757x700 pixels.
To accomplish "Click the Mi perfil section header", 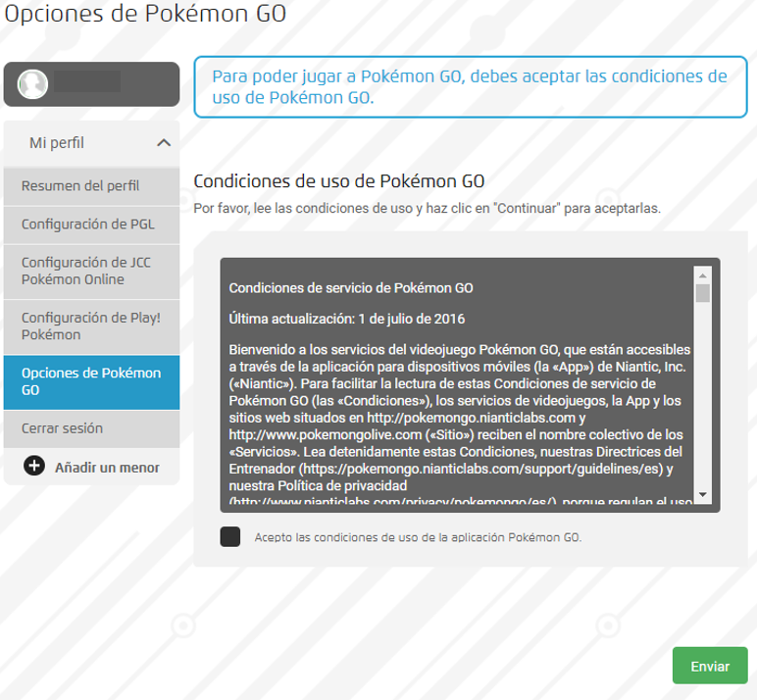I will 57,143.
